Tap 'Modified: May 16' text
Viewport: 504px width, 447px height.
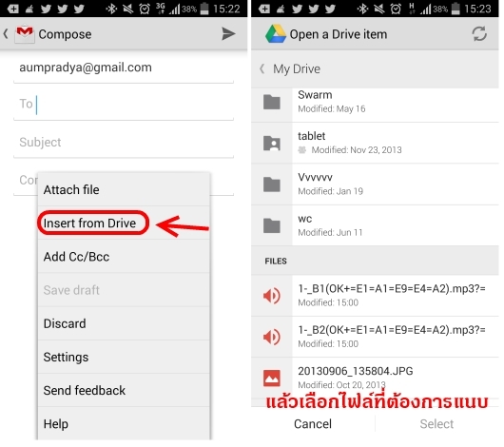[331, 108]
